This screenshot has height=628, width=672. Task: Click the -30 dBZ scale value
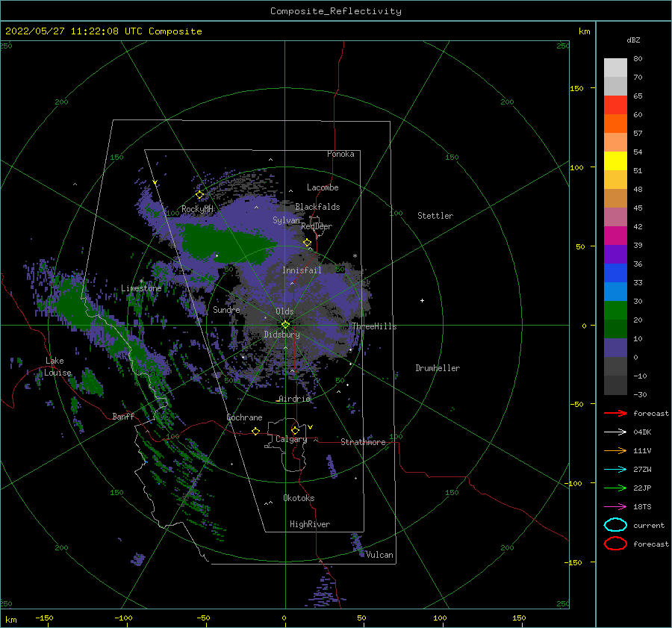pos(640,395)
